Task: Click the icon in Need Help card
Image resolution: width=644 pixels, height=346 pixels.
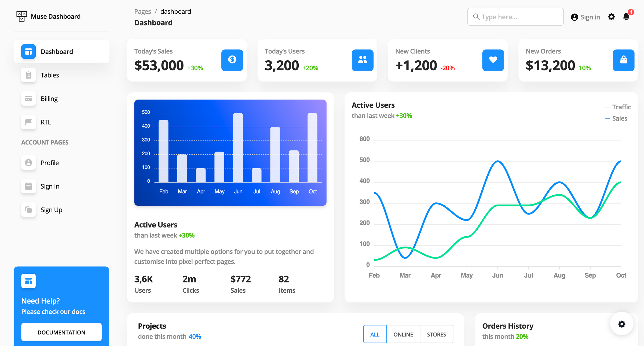Action: point(28,281)
